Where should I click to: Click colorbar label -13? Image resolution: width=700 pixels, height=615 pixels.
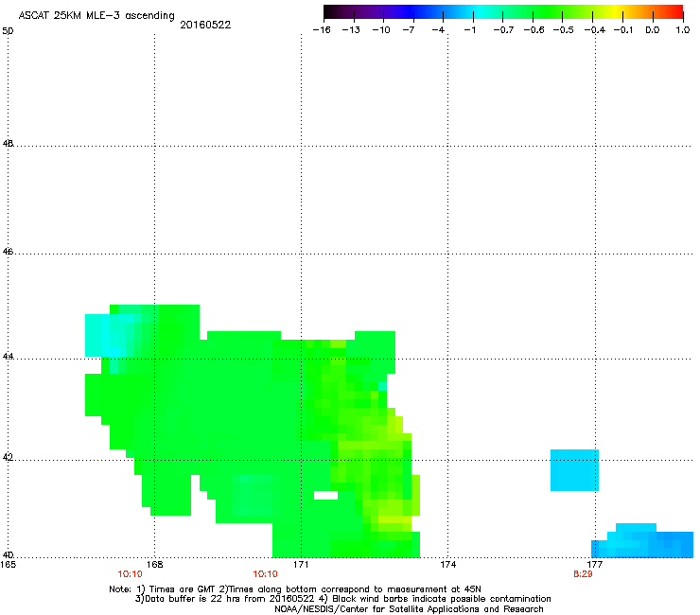click(351, 30)
